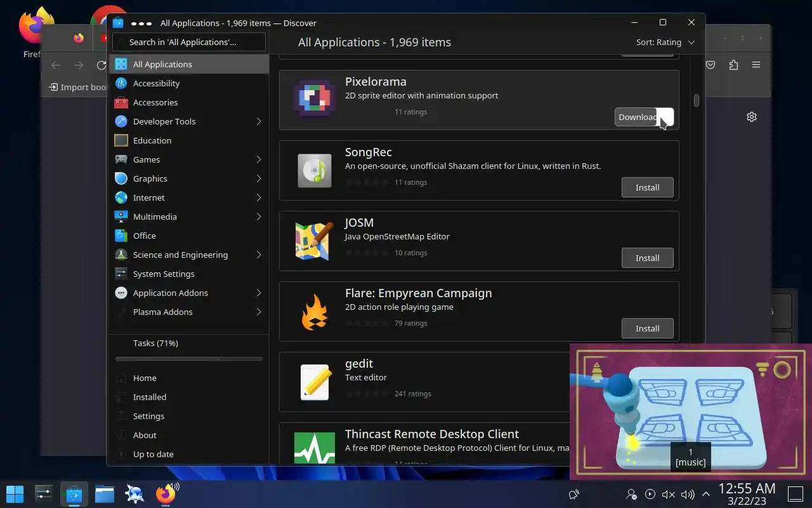Image resolution: width=812 pixels, height=508 pixels.
Task: Open the Plasma Addons category
Action: tap(189, 312)
